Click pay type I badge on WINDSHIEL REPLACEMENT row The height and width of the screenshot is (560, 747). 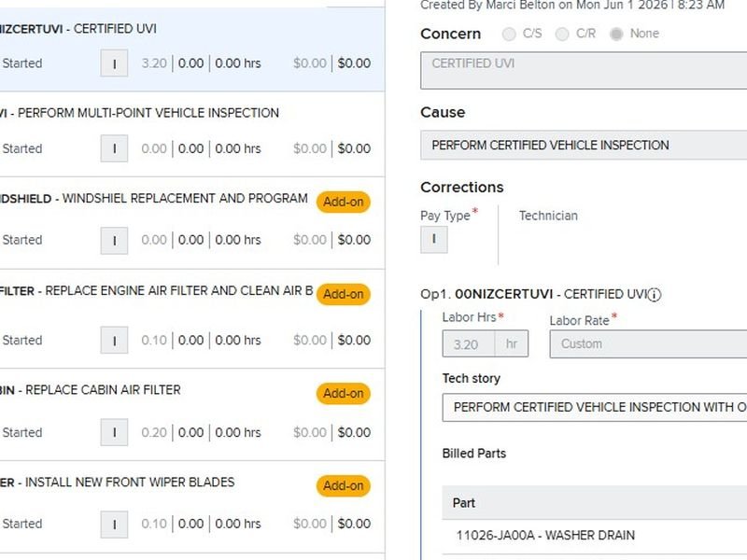pos(114,241)
